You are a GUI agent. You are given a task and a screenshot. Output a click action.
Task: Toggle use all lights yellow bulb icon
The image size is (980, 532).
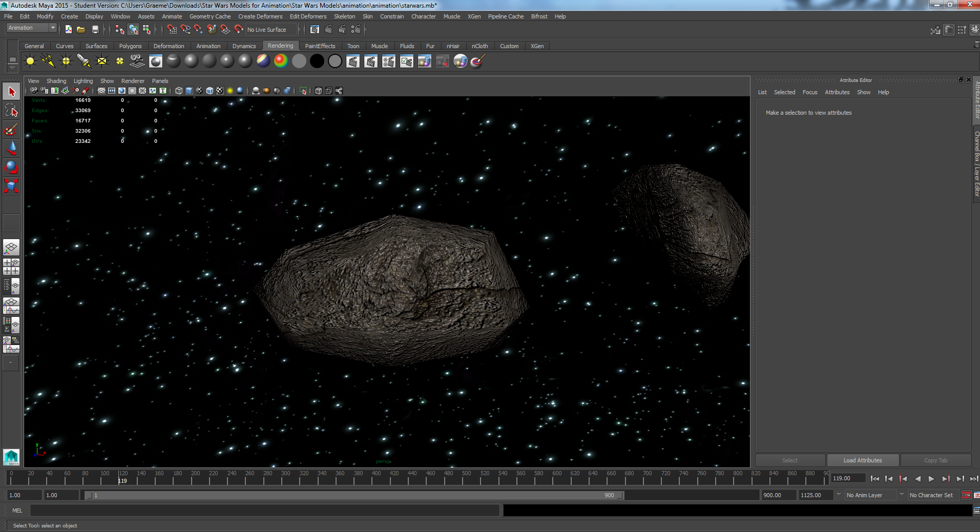(230, 91)
